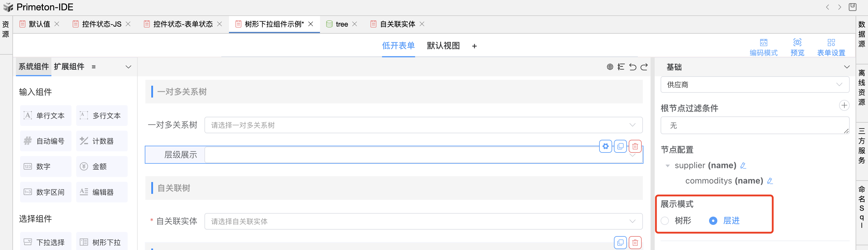Image resolution: width=868 pixels, height=250 pixels.
Task: Open the component outline tree icon
Action: click(621, 67)
